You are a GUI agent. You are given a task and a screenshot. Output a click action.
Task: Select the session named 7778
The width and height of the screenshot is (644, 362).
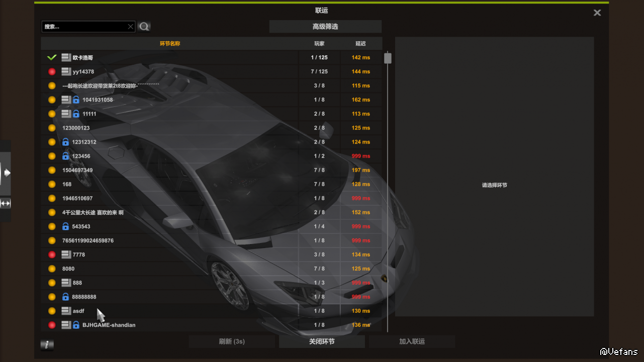point(212,255)
